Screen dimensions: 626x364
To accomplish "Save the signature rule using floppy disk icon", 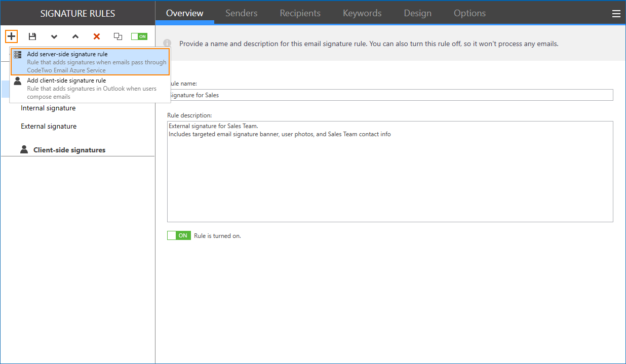I will click(x=32, y=36).
